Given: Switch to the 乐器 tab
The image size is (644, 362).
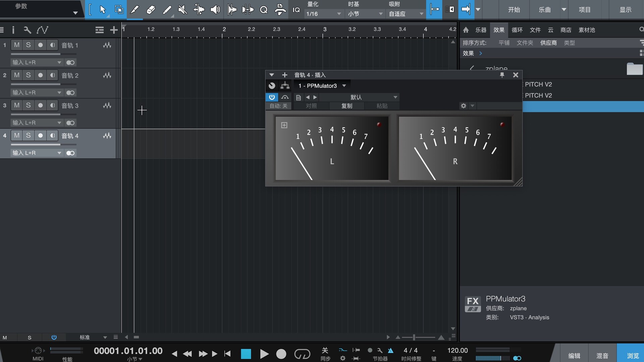Looking at the screenshot, I should [x=481, y=30].
